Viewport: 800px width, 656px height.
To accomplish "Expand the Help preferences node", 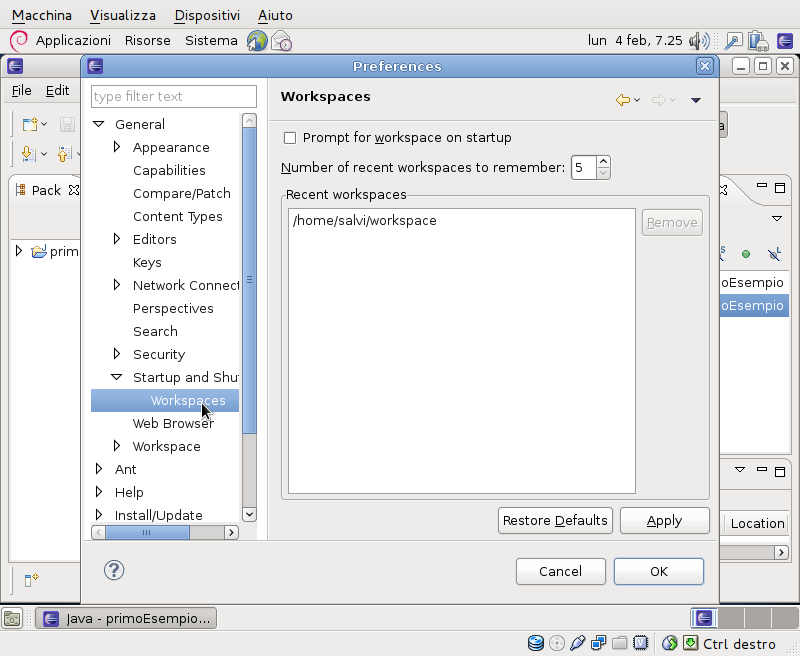I will pos(99,492).
